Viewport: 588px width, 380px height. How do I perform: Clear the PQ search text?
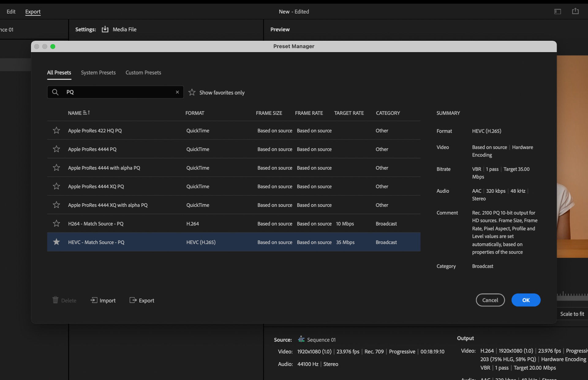coord(178,92)
